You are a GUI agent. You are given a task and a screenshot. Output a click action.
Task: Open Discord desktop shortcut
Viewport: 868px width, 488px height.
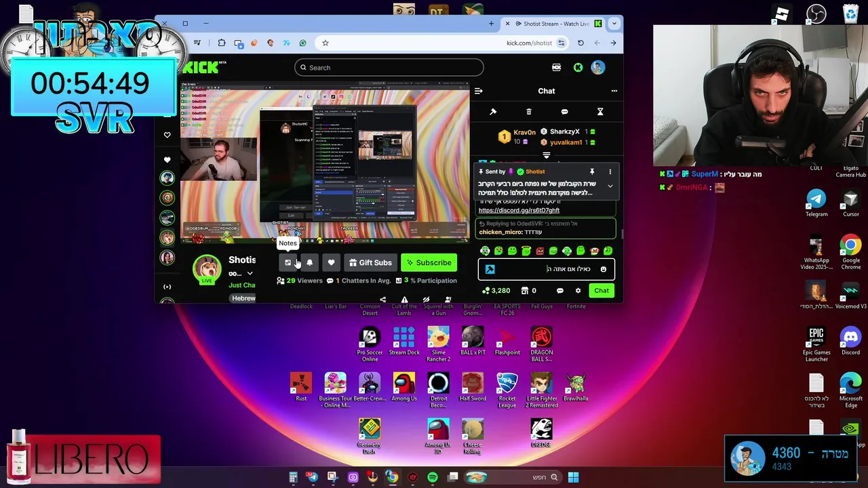coord(850,341)
